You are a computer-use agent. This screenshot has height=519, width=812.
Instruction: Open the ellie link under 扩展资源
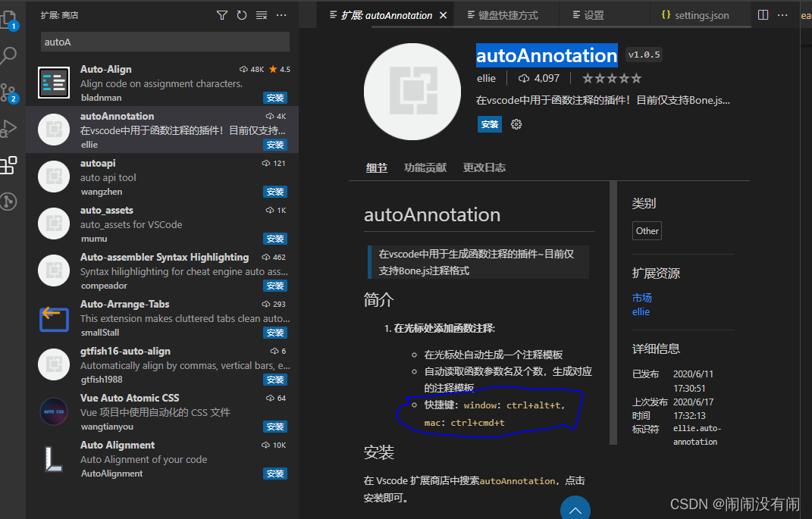pos(641,311)
